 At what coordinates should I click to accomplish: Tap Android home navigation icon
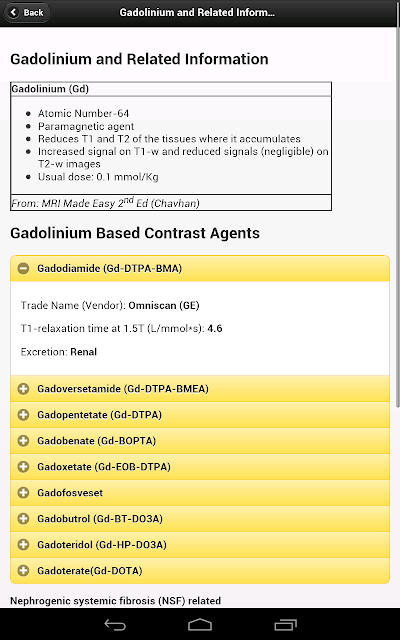[x=200, y=624]
